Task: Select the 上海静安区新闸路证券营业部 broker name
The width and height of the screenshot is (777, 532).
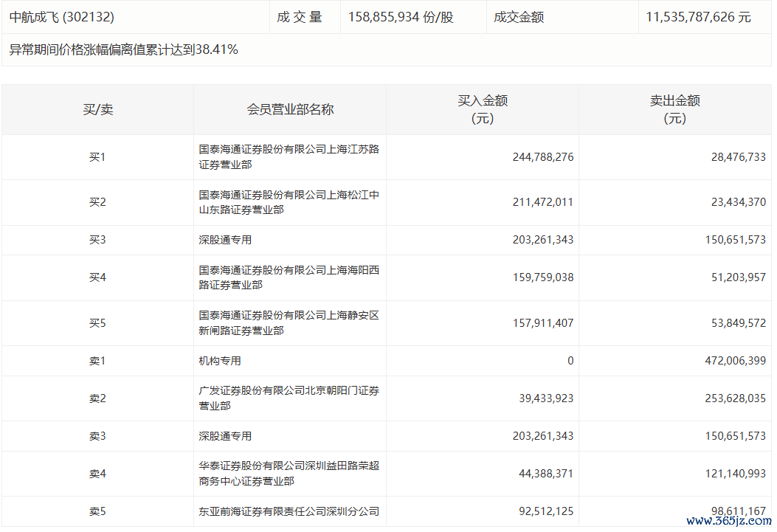Action: click(289, 323)
